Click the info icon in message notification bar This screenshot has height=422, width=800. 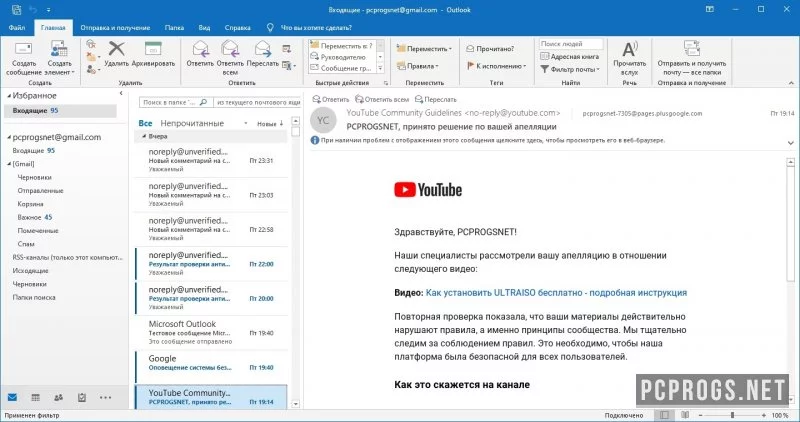pos(315,140)
